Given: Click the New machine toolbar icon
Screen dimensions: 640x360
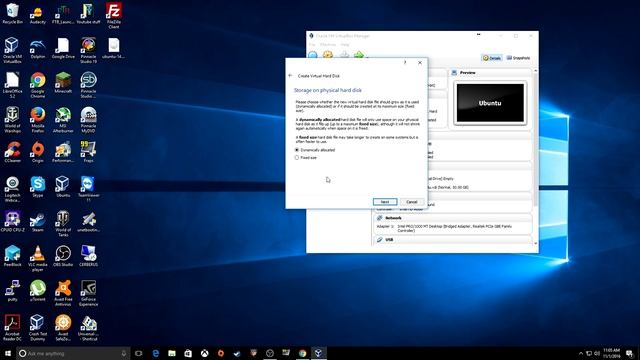Looking at the screenshot, I should pyautogui.click(x=313, y=55).
